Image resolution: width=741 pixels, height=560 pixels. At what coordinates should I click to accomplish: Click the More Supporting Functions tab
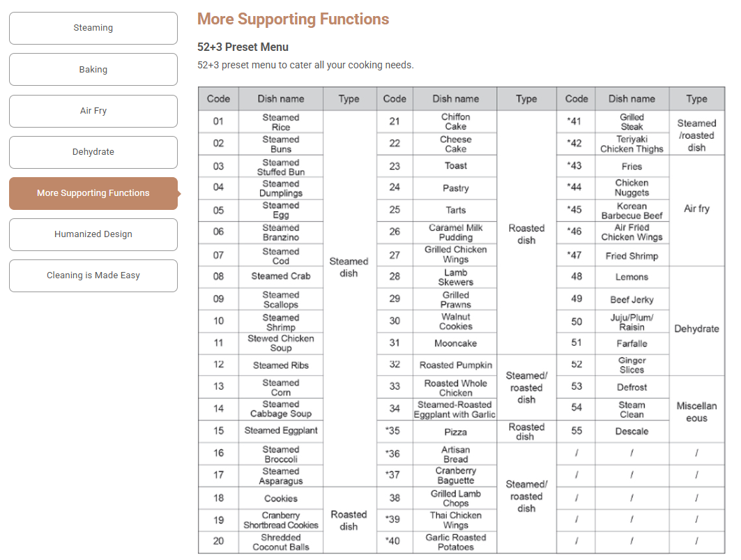[x=93, y=193]
